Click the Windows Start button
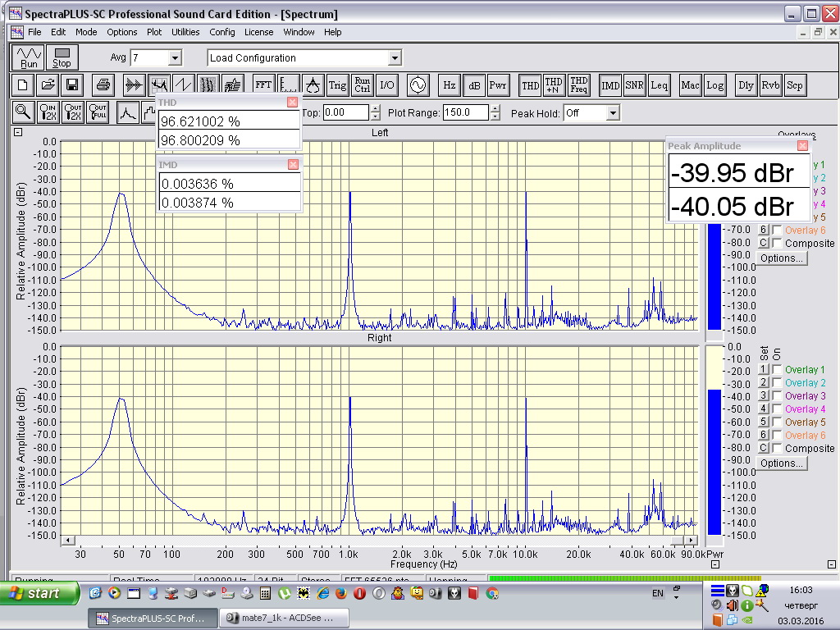The image size is (840, 630). [x=39, y=592]
